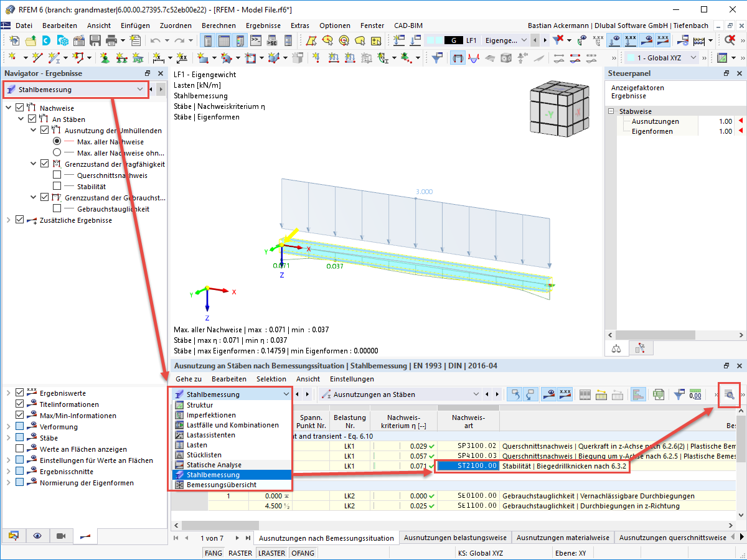Uncheck the Nachweise checkbox
747x560 pixels.
tap(19, 108)
